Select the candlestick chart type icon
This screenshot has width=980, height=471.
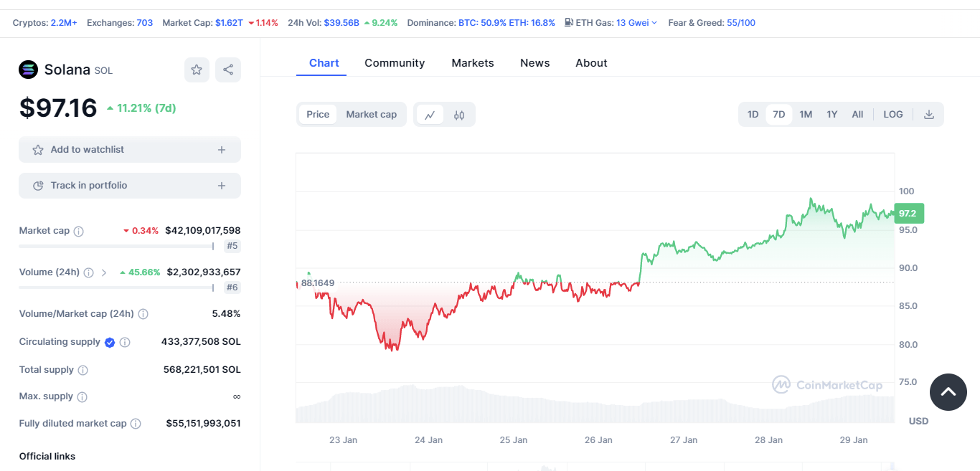459,115
